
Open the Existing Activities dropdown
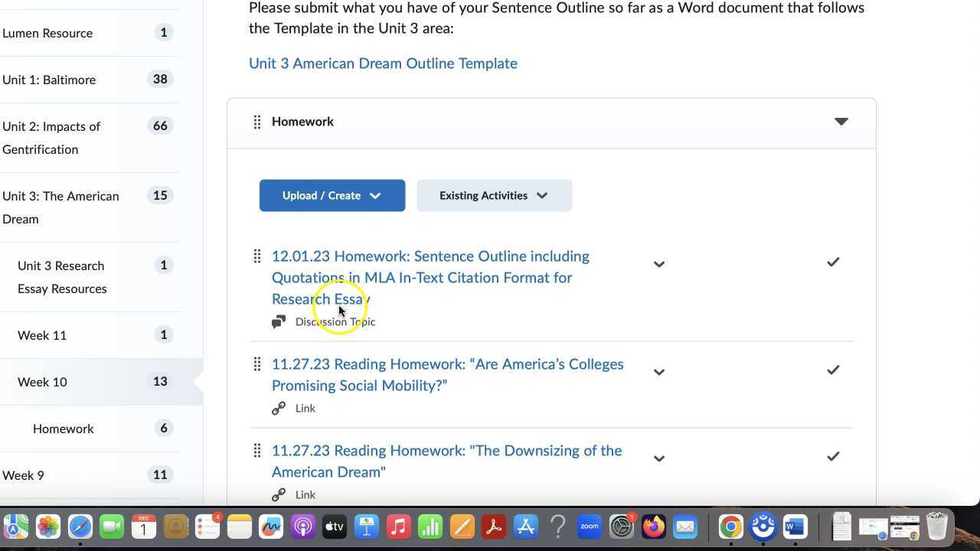coord(494,195)
